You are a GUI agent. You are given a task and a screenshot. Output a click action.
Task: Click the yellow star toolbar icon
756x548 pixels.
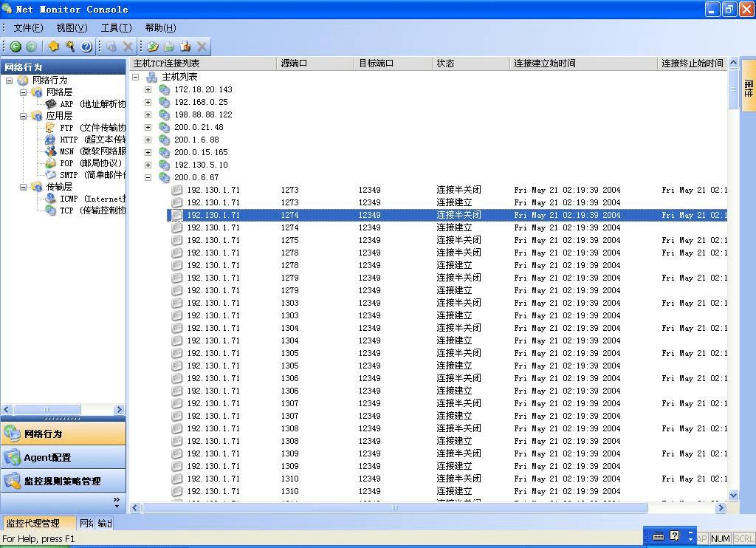[53, 47]
